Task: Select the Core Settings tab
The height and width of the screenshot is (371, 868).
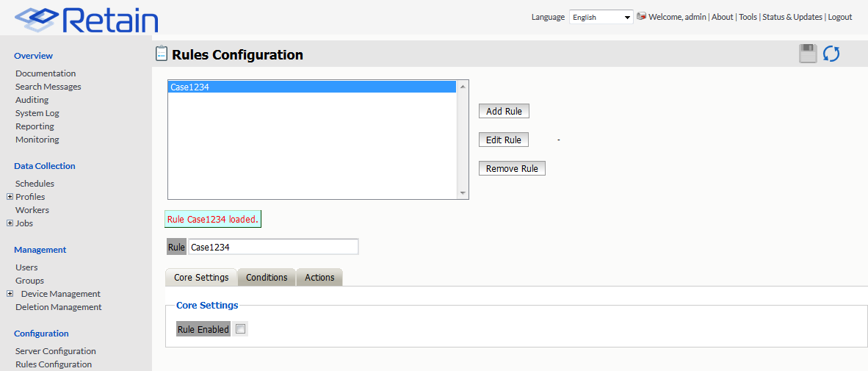Action: pyautogui.click(x=201, y=278)
